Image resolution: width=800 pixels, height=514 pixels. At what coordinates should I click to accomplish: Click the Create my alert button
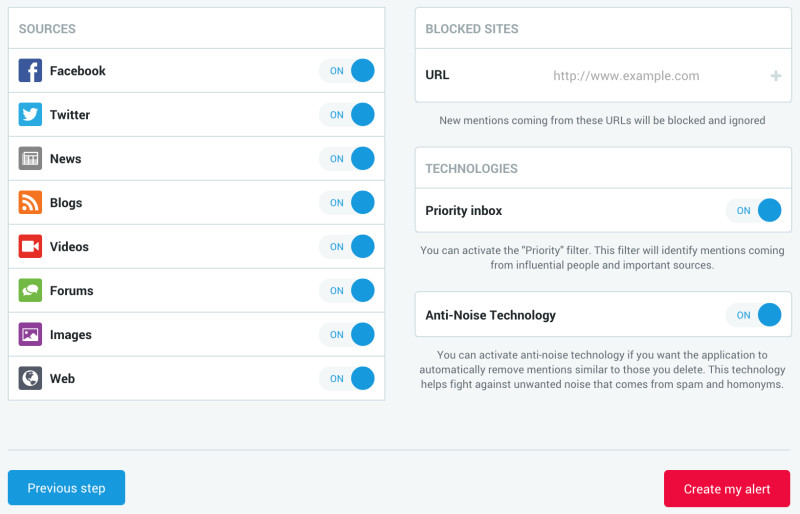(x=727, y=488)
